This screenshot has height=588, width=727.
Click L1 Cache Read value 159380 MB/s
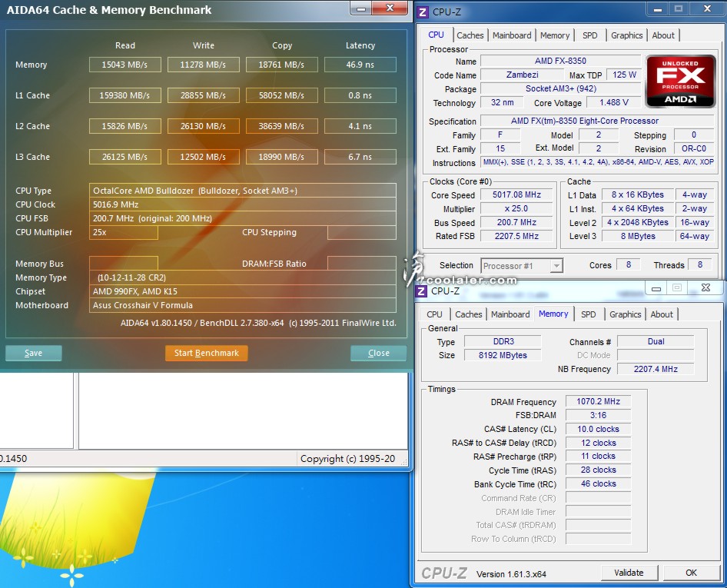click(x=124, y=95)
